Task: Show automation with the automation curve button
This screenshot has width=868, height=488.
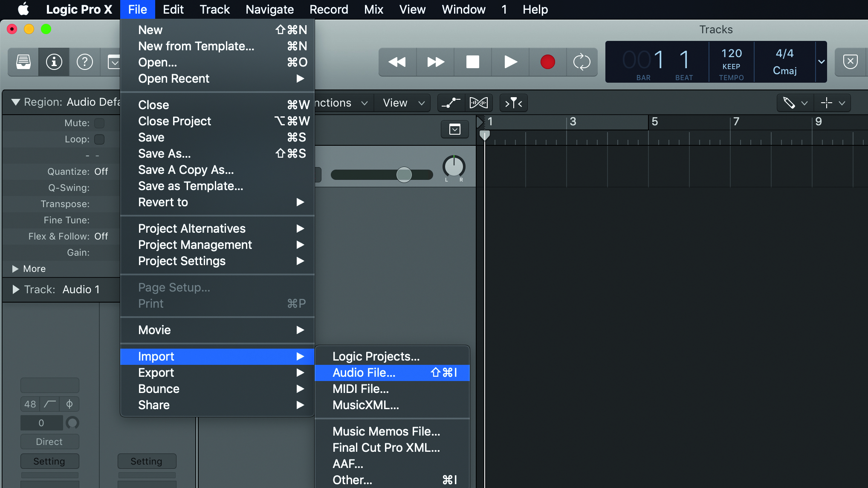Action: point(451,103)
